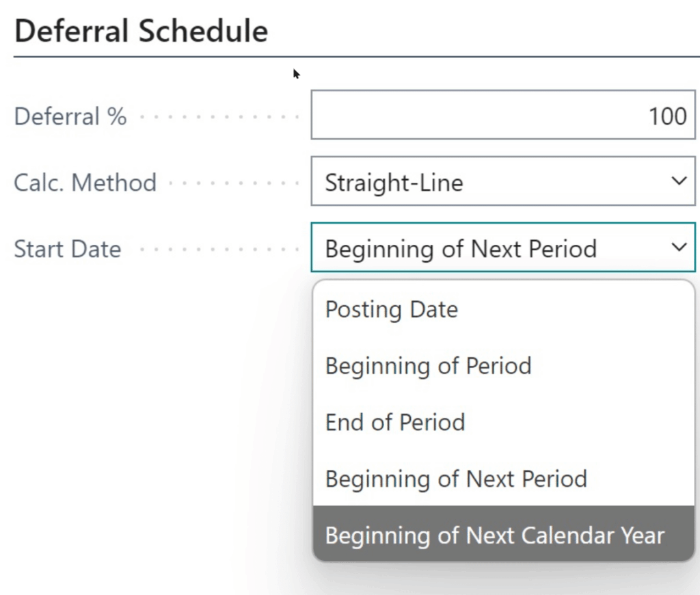Click the Straight-Line value text
700x595 pixels.
coord(394,183)
